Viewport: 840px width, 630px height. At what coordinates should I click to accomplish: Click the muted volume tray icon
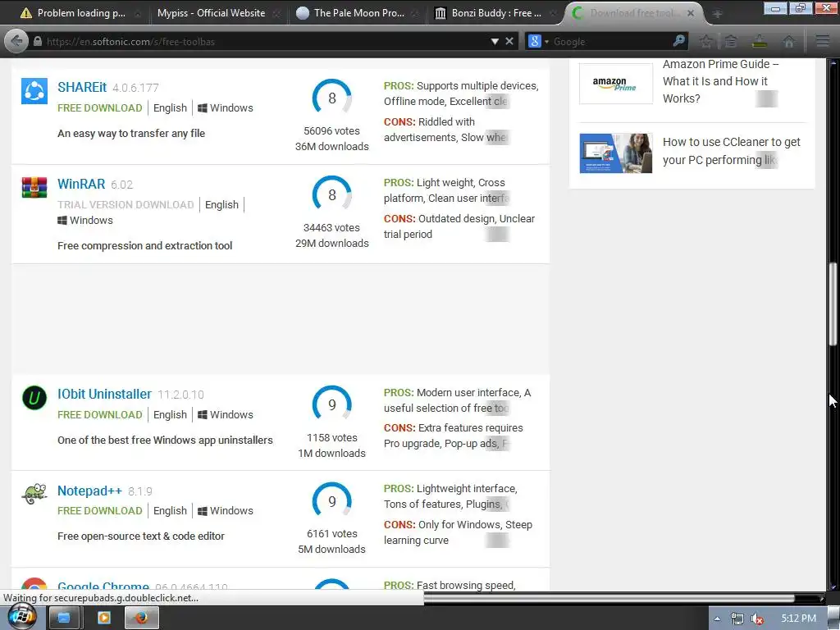[757, 619]
